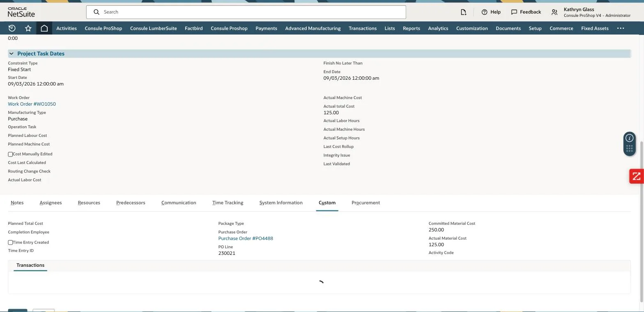Click the info assistant icon
This screenshot has width=644, height=312.
point(629,138)
